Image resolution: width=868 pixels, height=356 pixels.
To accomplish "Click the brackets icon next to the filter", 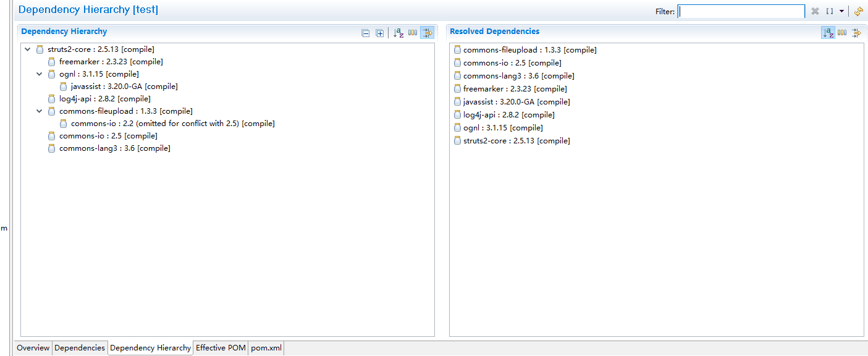I will pyautogui.click(x=830, y=11).
